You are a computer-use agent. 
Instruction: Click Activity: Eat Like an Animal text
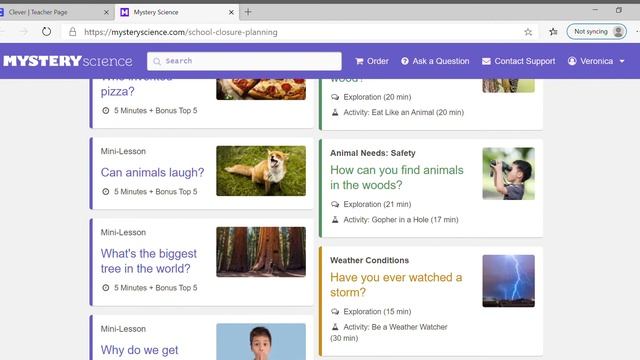[x=404, y=112]
